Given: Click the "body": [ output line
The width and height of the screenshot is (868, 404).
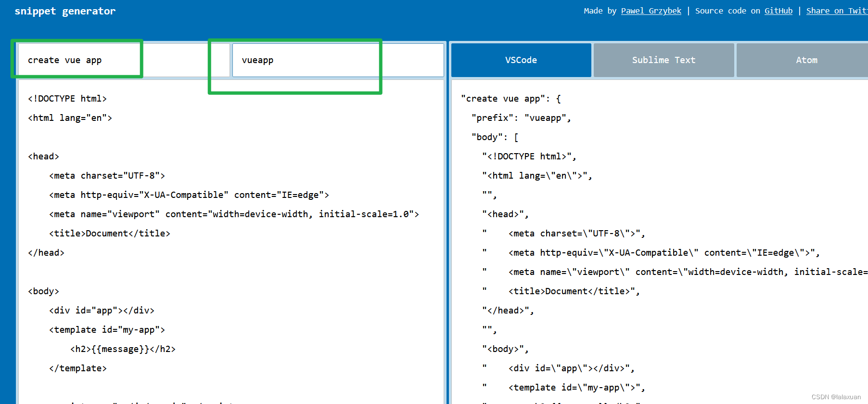Looking at the screenshot, I should (495, 137).
